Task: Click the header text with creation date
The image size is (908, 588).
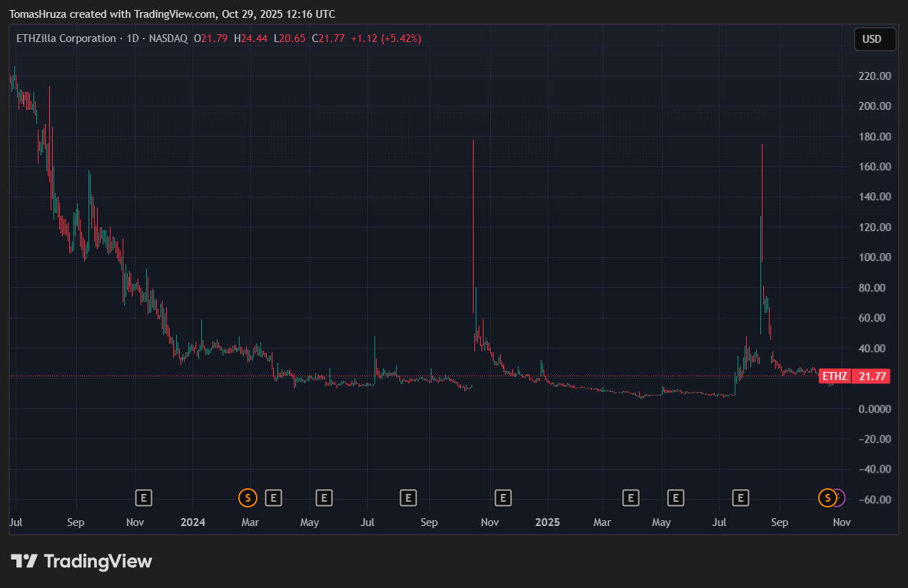Action: [x=173, y=14]
